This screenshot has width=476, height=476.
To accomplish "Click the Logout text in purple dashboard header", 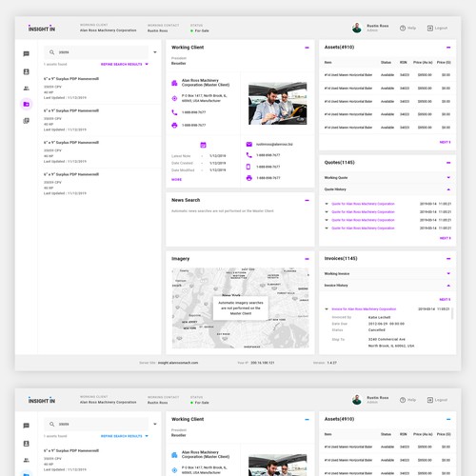I will [x=441, y=28].
